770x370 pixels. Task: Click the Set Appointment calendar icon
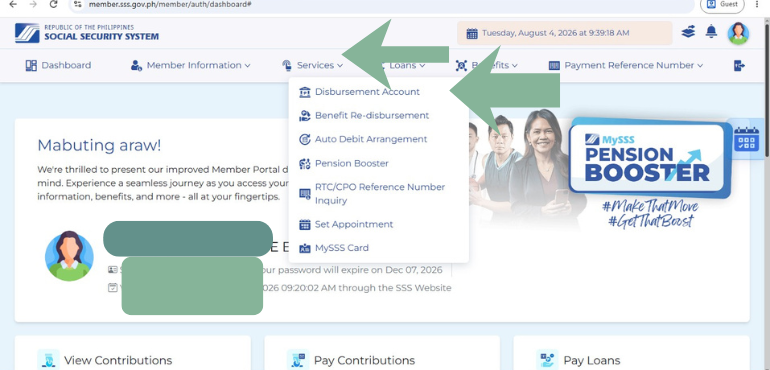pos(305,225)
